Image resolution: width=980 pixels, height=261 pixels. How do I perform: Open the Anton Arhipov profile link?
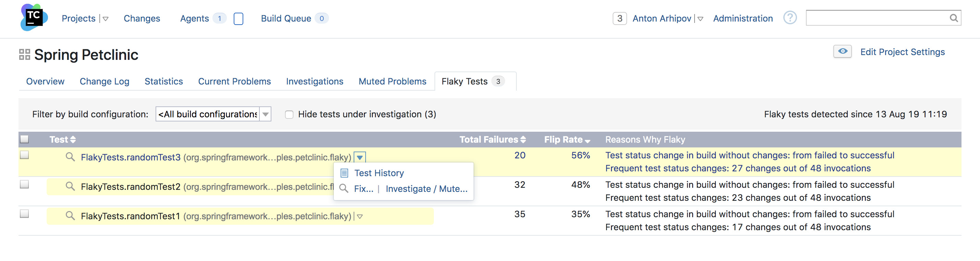coord(662,18)
